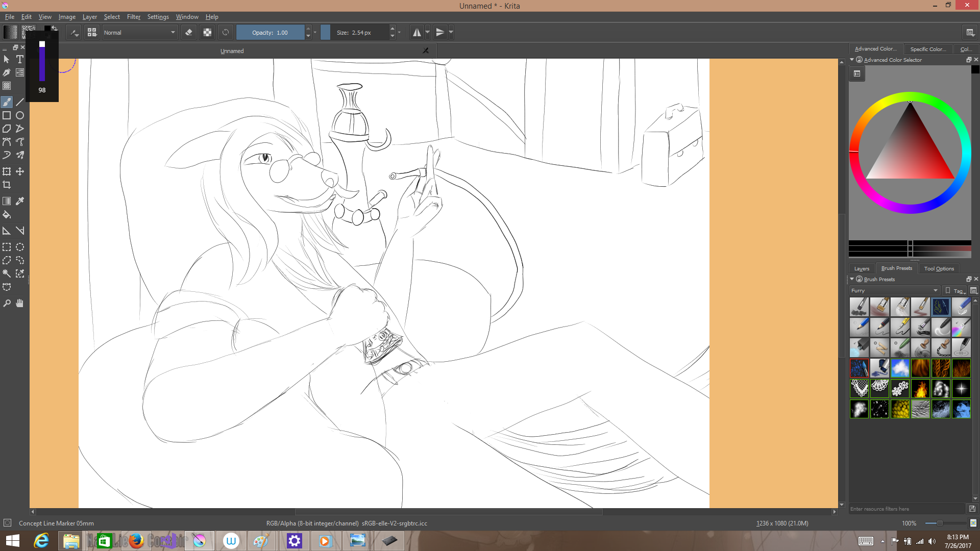Activate the Color picker eyedropper tool
The width and height of the screenshot is (980, 551).
coord(20,201)
